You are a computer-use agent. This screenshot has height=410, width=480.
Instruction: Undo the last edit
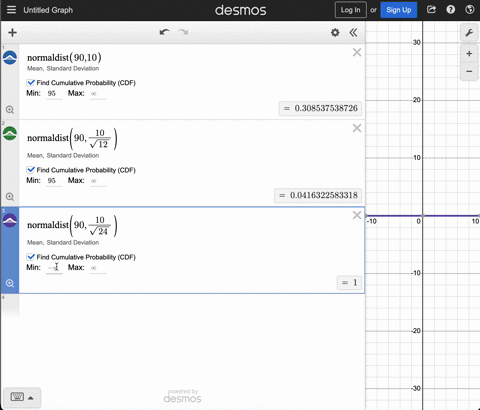[x=164, y=32]
